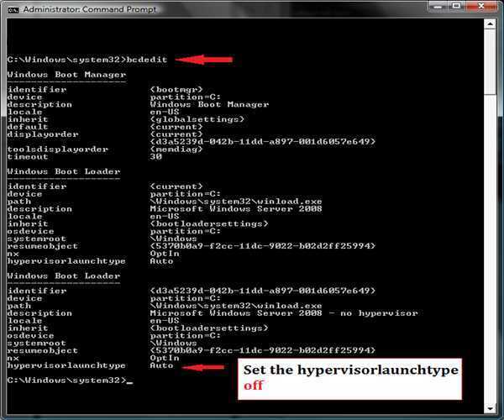
Task: Click the red 'off' annotation text
Action: tap(253, 387)
